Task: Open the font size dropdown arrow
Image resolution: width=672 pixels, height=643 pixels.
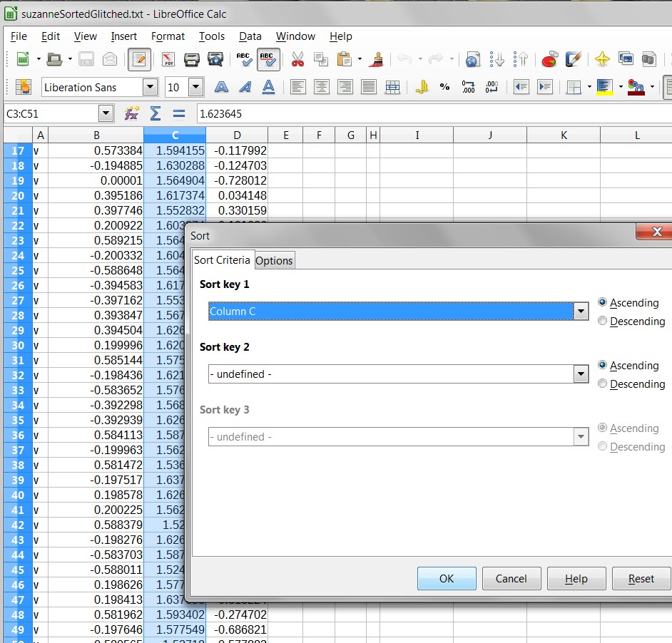Action: coord(196,87)
